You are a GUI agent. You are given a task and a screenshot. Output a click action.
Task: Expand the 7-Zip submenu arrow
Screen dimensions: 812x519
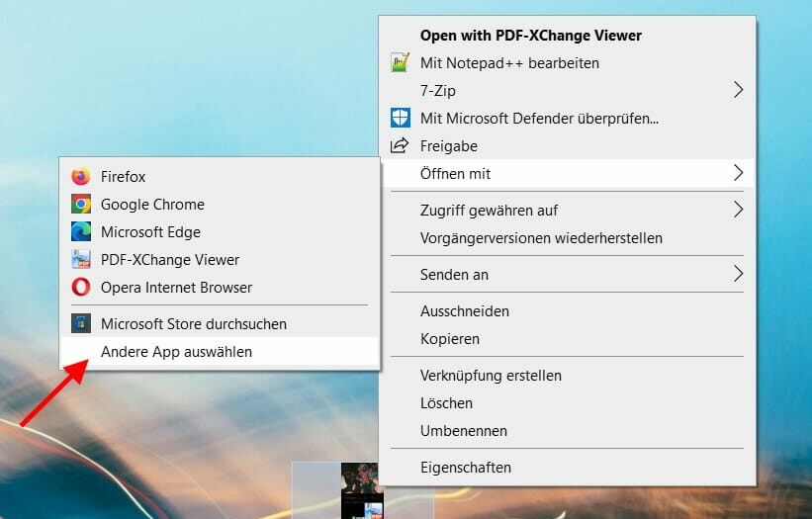coord(739,90)
